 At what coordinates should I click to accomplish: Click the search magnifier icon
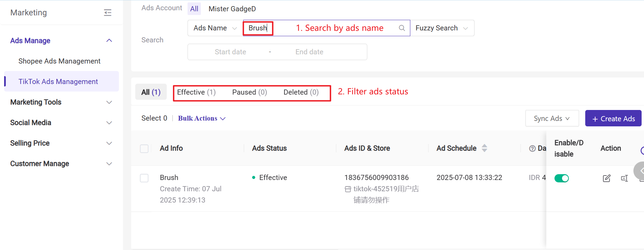pyautogui.click(x=402, y=28)
